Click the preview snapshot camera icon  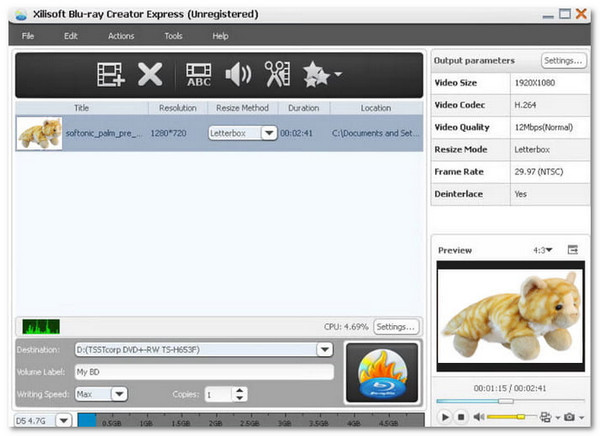click(569, 417)
